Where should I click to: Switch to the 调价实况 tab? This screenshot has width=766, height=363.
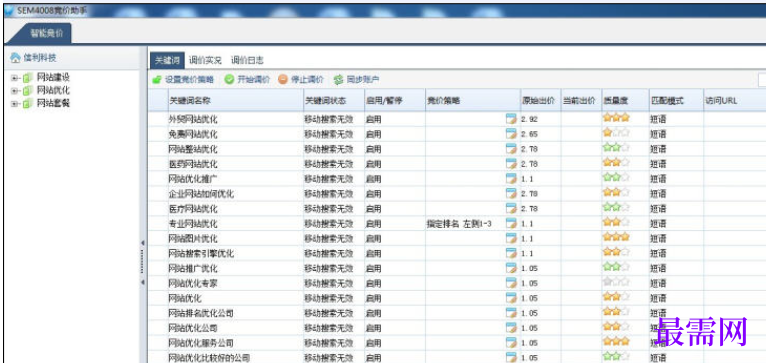pyautogui.click(x=205, y=61)
